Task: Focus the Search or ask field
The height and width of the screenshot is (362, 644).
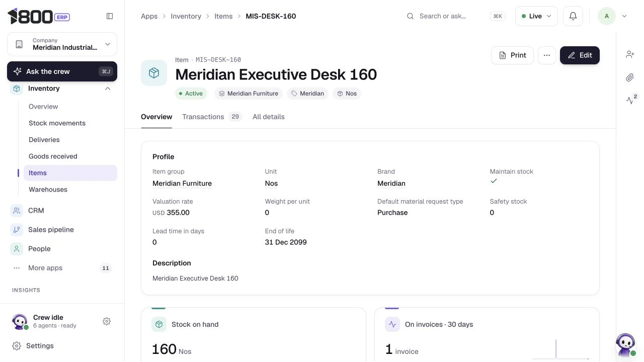Action: tap(455, 16)
